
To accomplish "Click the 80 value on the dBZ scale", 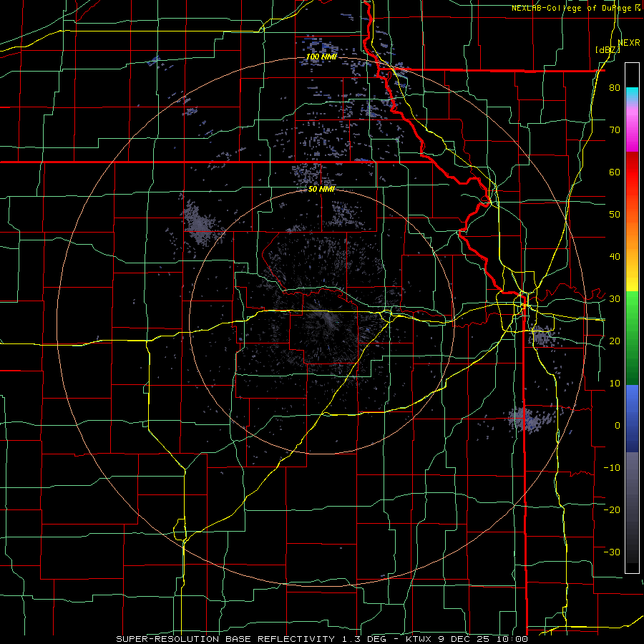I will 615,88.
